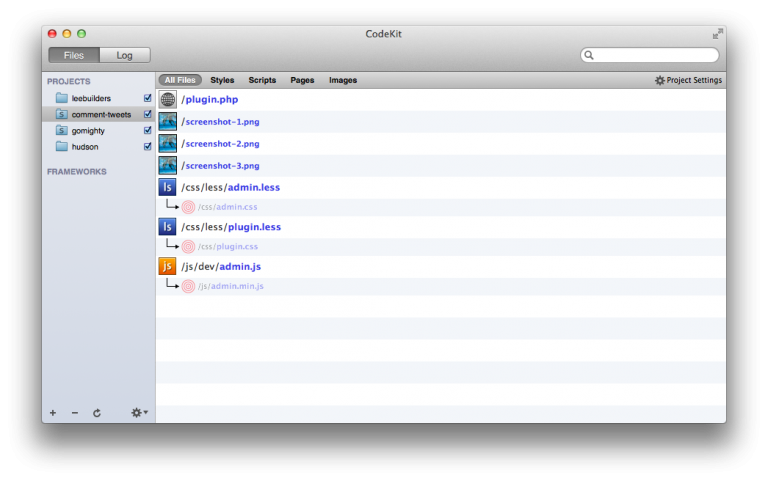
Task: Click the Project Settings gear icon
Action: 660,80
